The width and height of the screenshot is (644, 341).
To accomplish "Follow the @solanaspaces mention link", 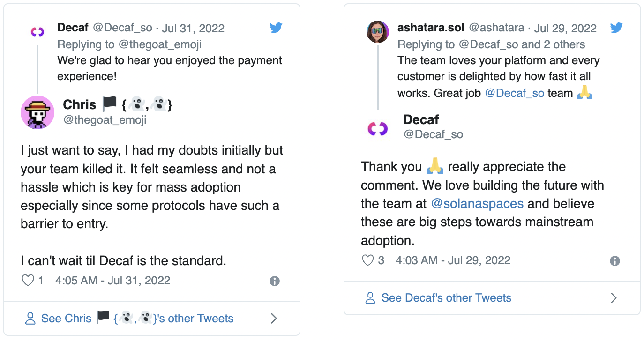I will click(477, 204).
